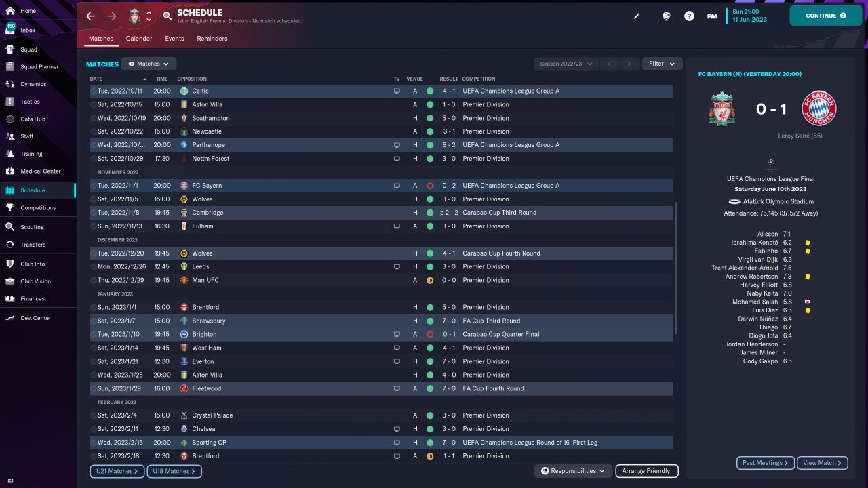
Task: Switch to the Events tab
Action: point(174,39)
